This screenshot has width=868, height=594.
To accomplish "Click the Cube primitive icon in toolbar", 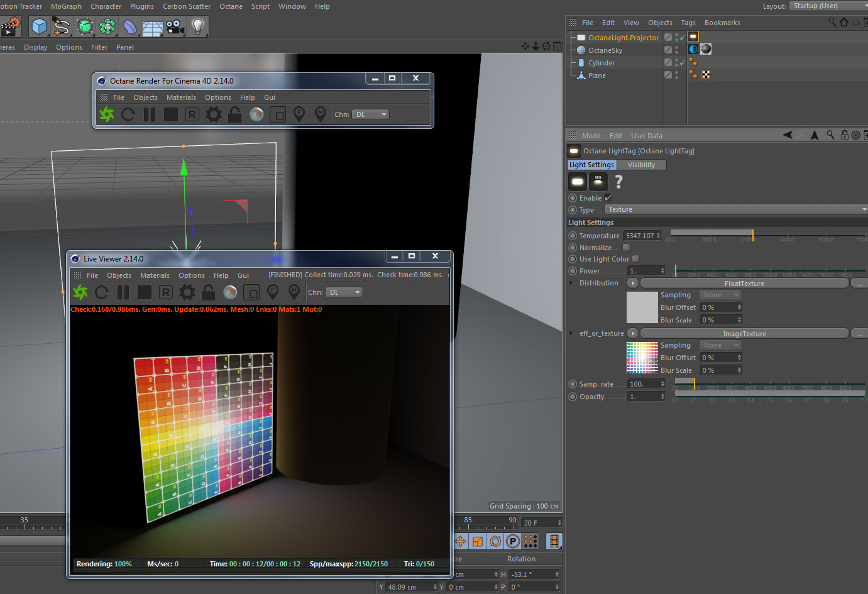I will pos(40,26).
